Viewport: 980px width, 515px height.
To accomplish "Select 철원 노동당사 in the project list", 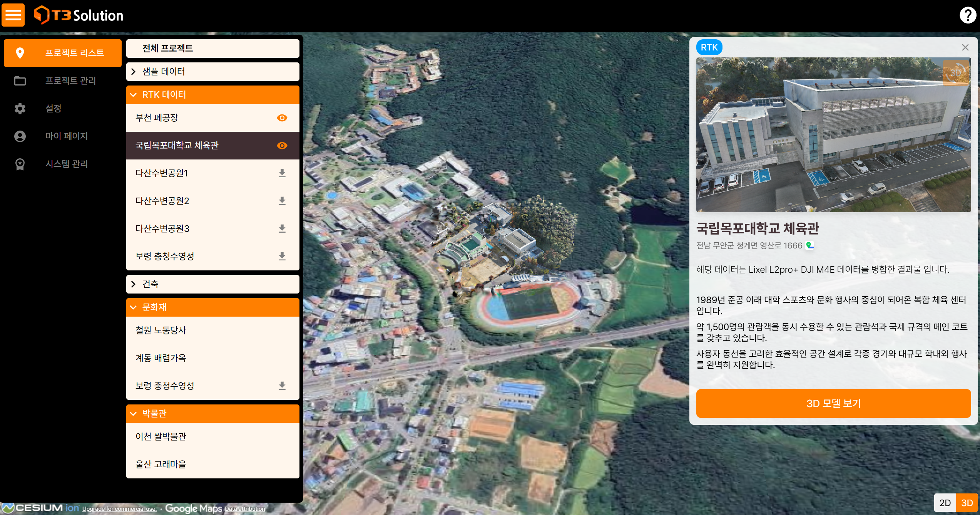I will [x=161, y=330].
